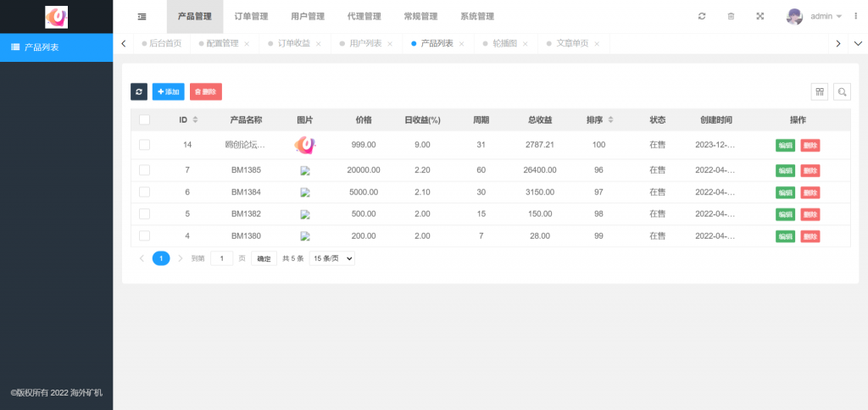Open the 用户管理 top menu
Image resolution: width=868 pixels, height=410 pixels.
(308, 17)
